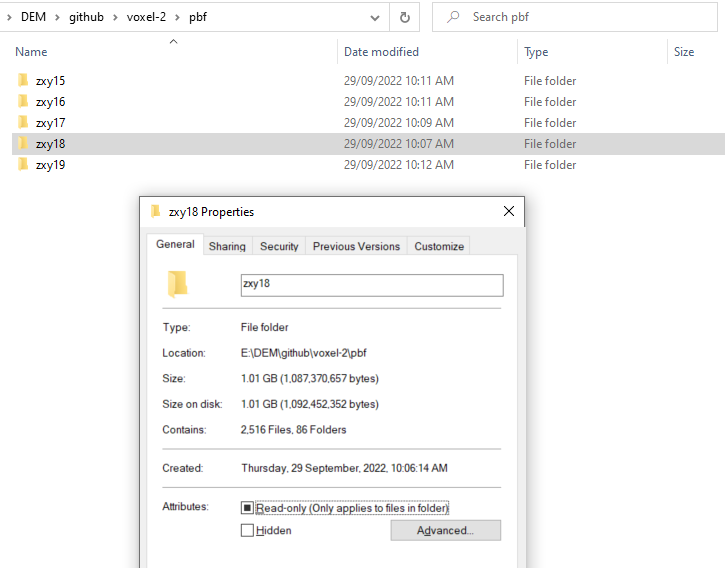Switch to the General tab
The image size is (725, 568).
175,244
